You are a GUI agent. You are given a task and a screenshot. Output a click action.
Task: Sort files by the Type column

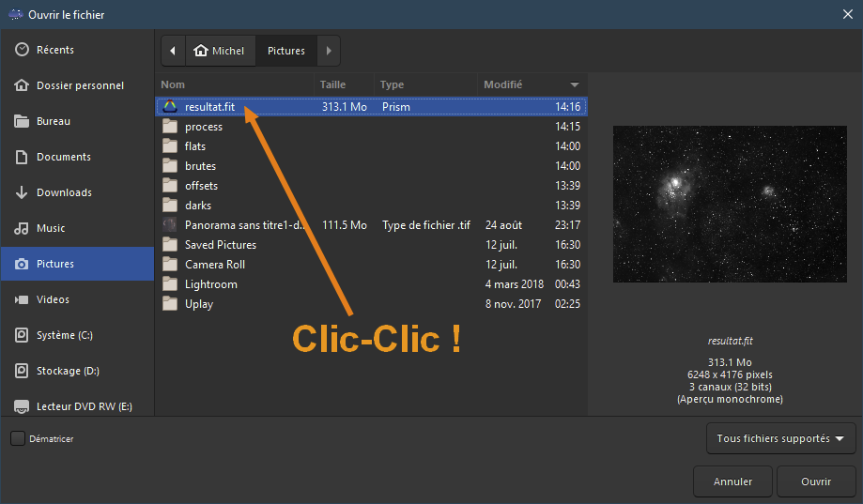[x=425, y=84]
